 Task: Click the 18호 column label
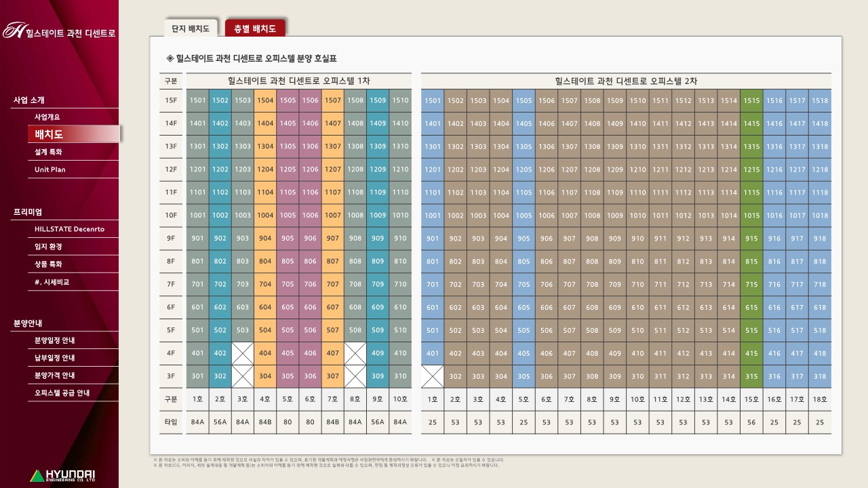[820, 399]
